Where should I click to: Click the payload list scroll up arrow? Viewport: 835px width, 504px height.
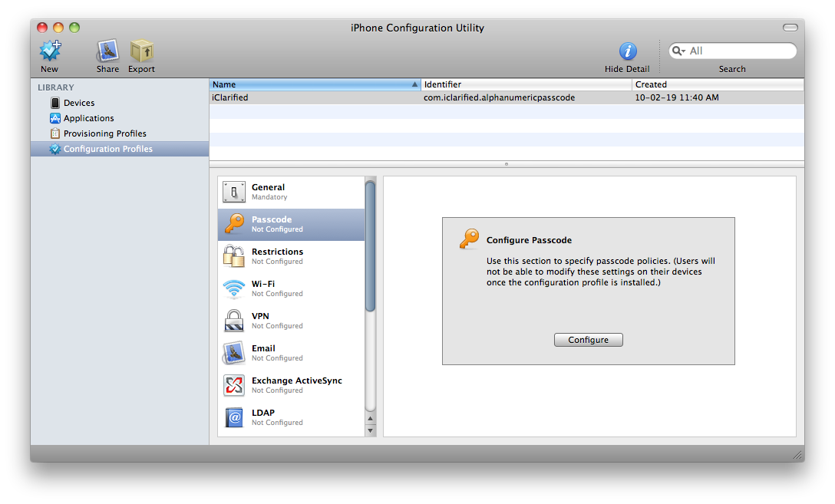point(371,418)
